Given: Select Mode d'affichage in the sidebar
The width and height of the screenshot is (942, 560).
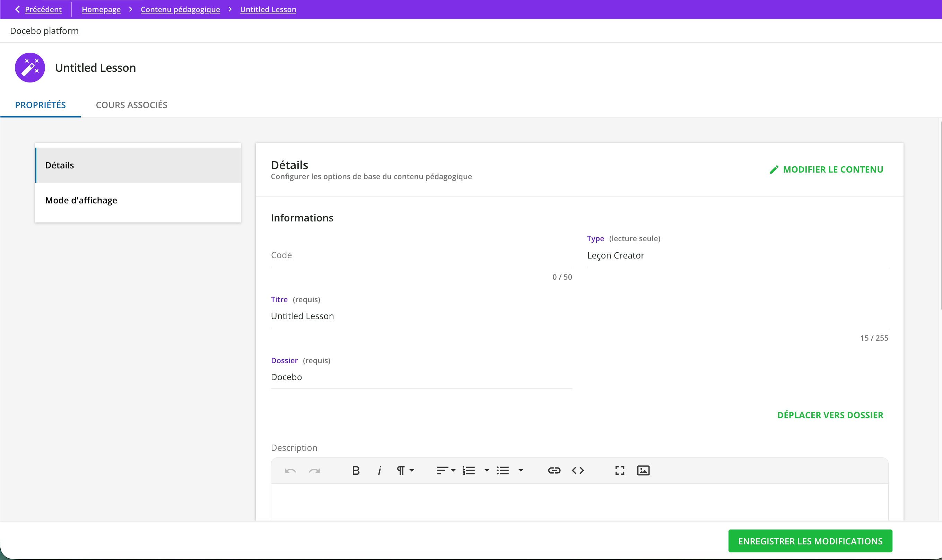Looking at the screenshot, I should (81, 200).
